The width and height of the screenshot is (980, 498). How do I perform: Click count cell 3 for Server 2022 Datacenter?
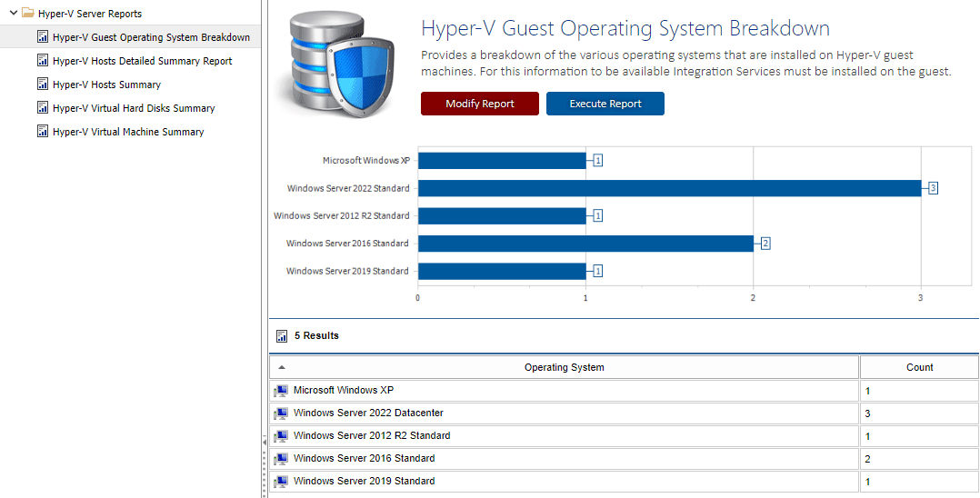pos(919,413)
